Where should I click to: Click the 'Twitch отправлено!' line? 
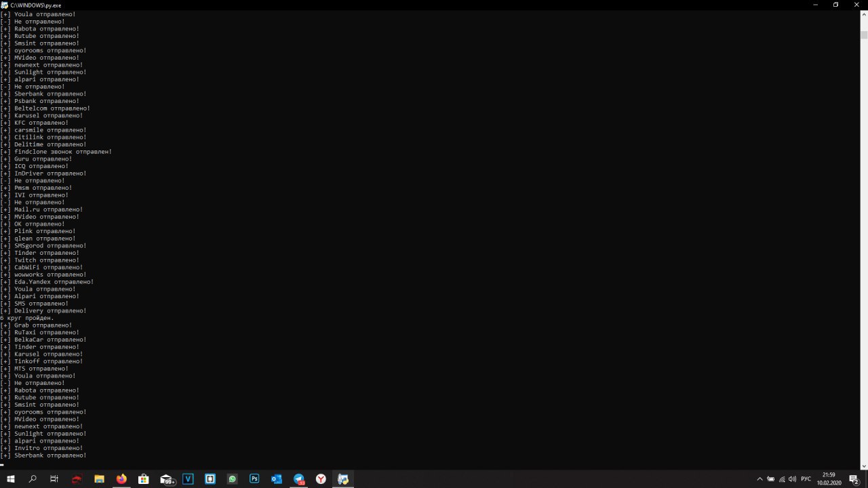coord(40,260)
